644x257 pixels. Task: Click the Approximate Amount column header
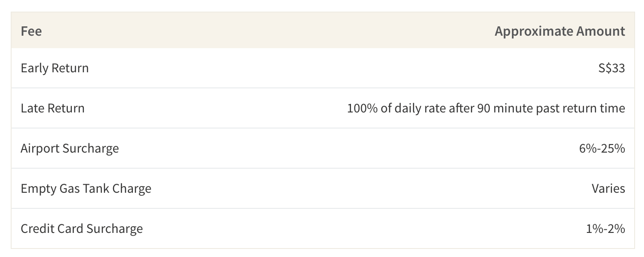(560, 31)
